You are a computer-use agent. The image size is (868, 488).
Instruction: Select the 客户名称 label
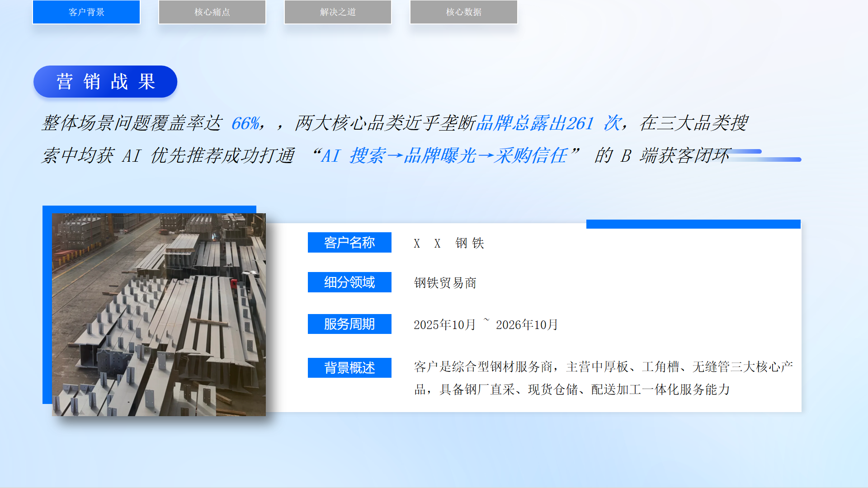coord(349,243)
